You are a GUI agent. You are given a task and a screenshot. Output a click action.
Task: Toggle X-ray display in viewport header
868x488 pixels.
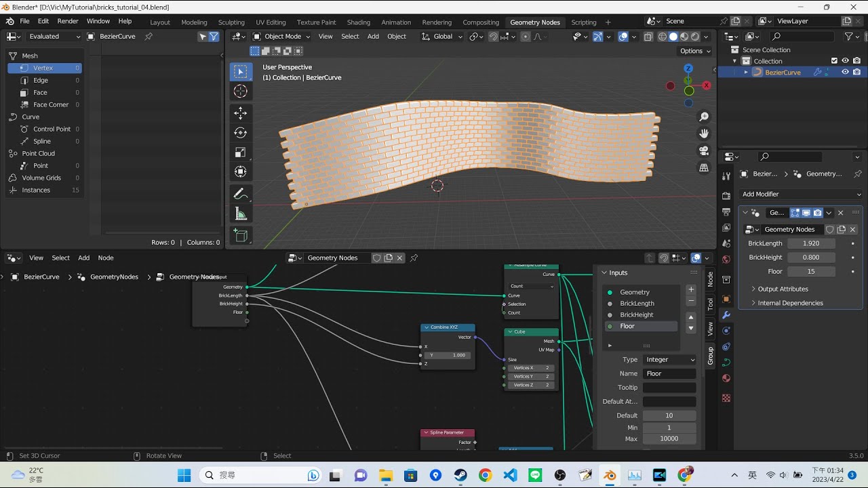[649, 37]
